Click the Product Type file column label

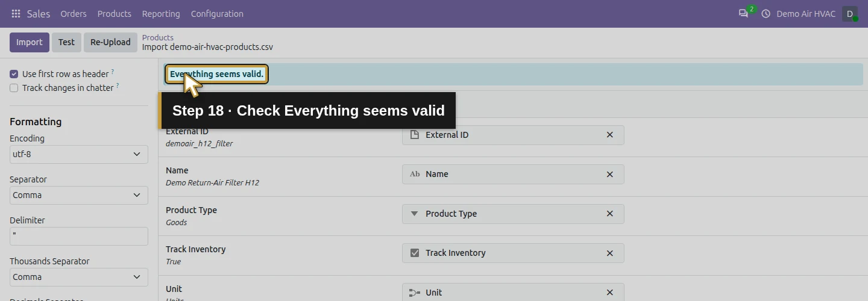[191, 210]
